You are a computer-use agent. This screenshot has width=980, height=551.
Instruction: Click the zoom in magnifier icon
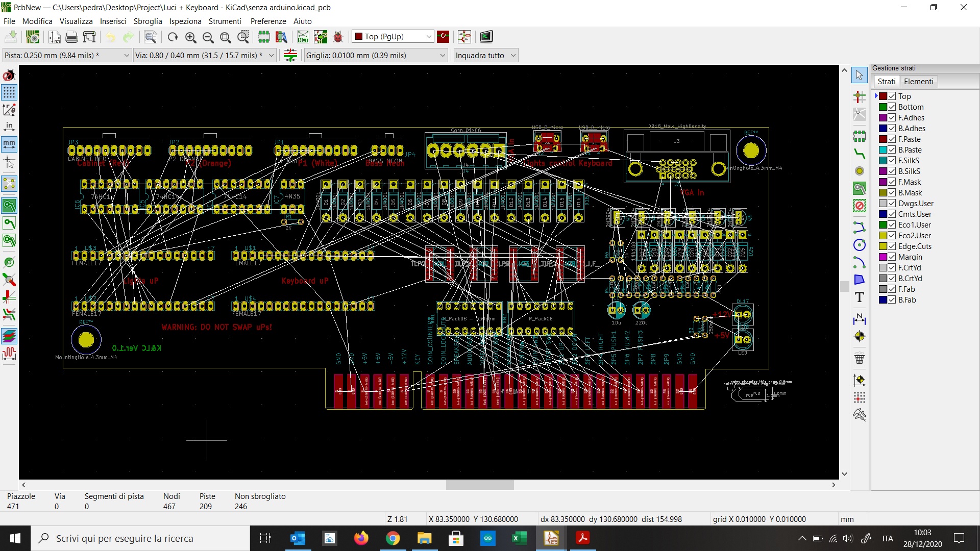pos(191,37)
